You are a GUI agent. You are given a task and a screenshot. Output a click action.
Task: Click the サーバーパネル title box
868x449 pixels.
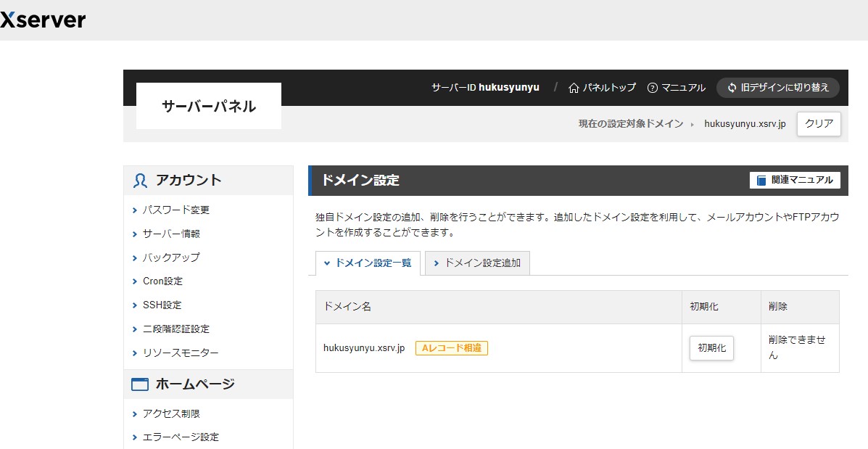tap(209, 106)
